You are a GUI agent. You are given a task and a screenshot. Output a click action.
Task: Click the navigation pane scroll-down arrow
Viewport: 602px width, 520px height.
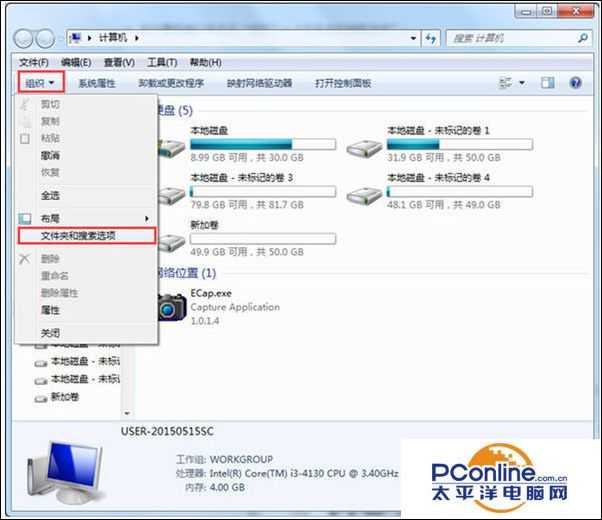tap(127, 414)
